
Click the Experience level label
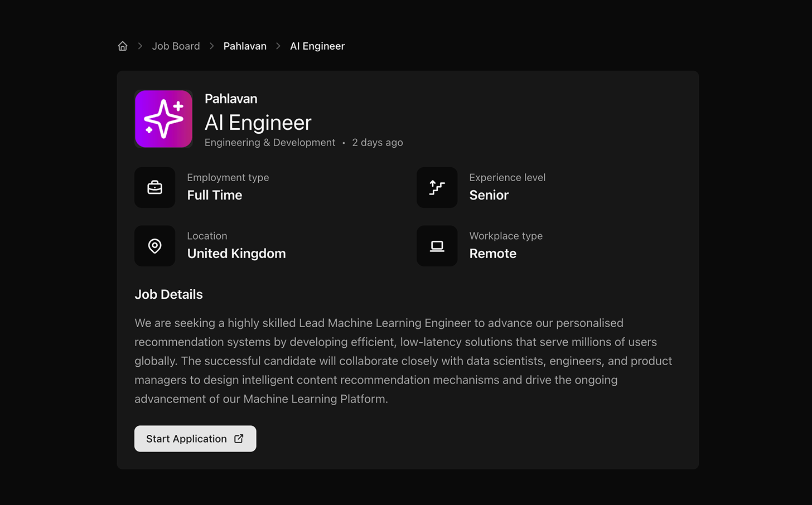pyautogui.click(x=507, y=178)
